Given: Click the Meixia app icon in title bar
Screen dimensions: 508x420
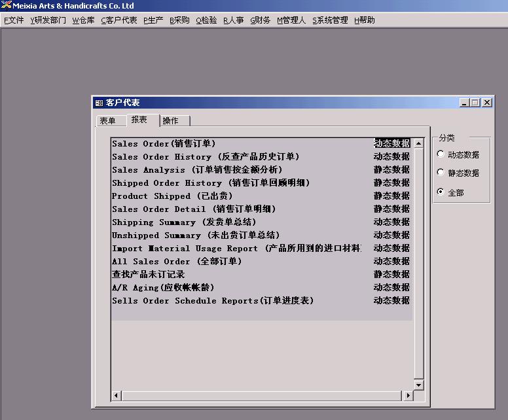Looking at the screenshot, I should pos(6,5).
